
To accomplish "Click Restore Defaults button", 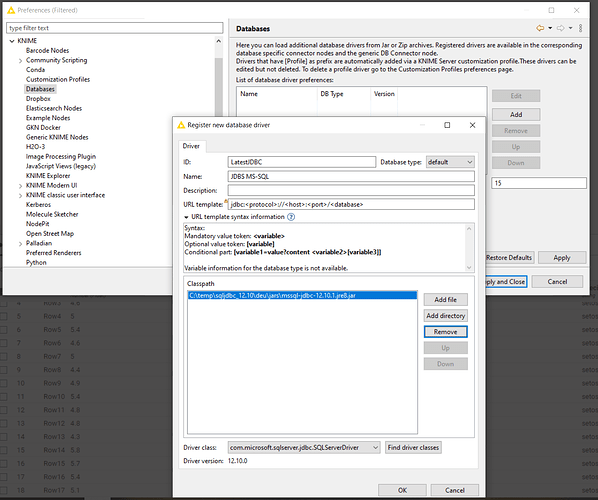I will [509, 258].
